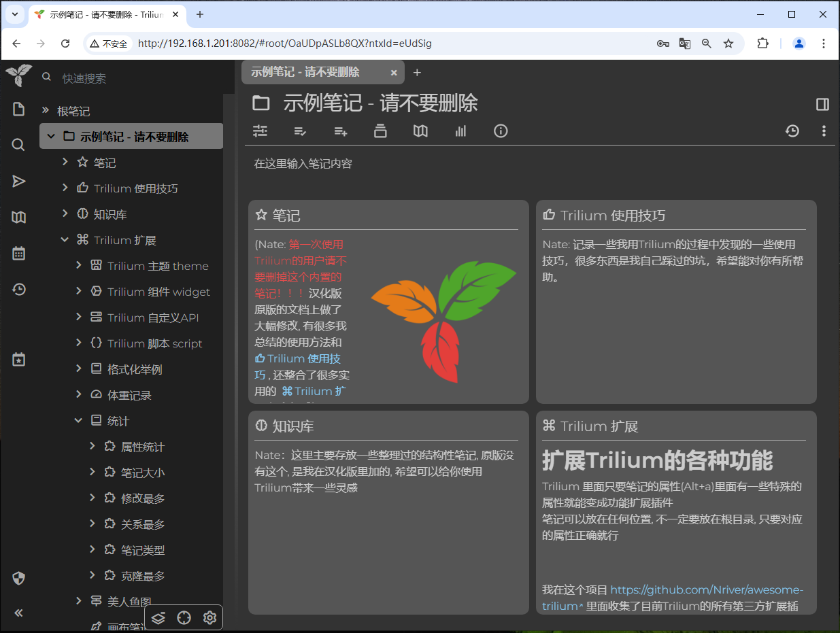Viewport: 840px width, 633px height.
Task: Bookmark this page with star icon
Action: 728,44
